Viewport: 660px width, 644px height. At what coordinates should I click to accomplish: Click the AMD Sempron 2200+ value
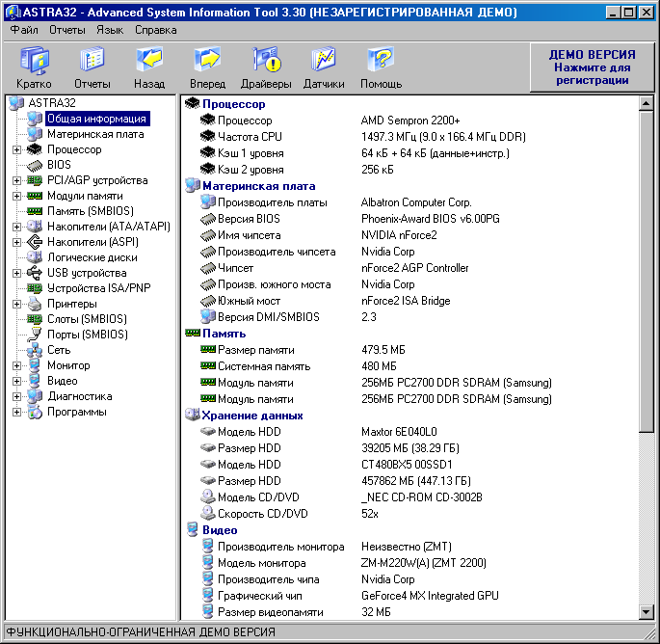pyautogui.click(x=410, y=121)
